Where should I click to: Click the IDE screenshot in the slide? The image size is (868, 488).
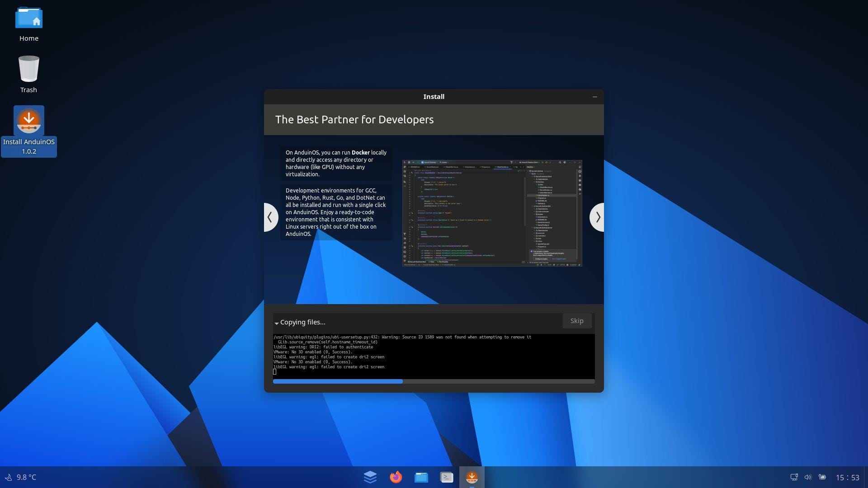coord(492,213)
